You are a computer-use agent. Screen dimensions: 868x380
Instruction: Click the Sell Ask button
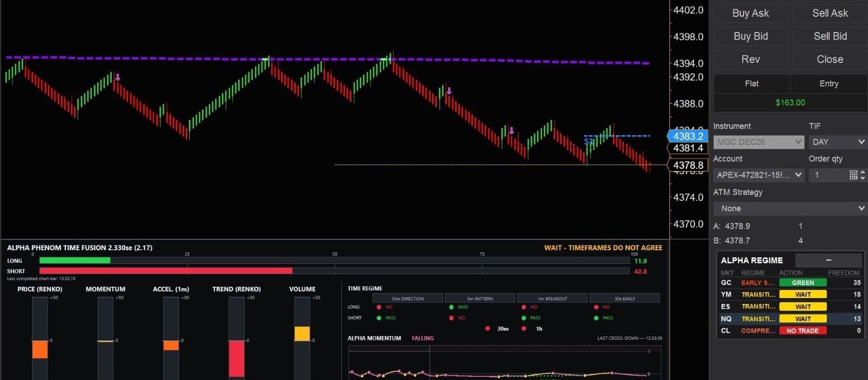coord(829,13)
